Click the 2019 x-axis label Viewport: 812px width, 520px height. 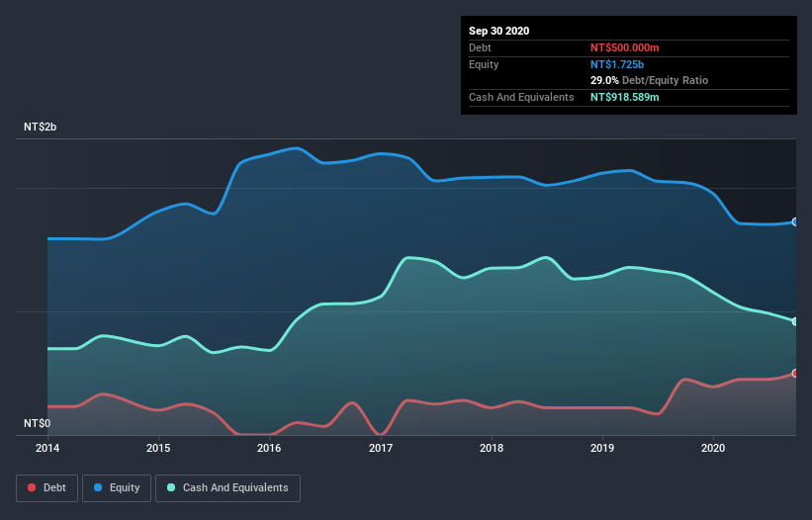pyautogui.click(x=602, y=448)
